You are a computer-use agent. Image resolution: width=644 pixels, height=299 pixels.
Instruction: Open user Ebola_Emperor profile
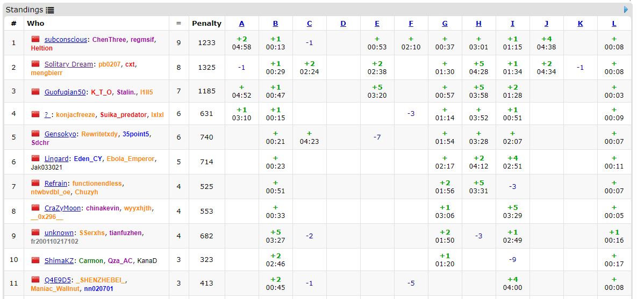click(x=131, y=159)
